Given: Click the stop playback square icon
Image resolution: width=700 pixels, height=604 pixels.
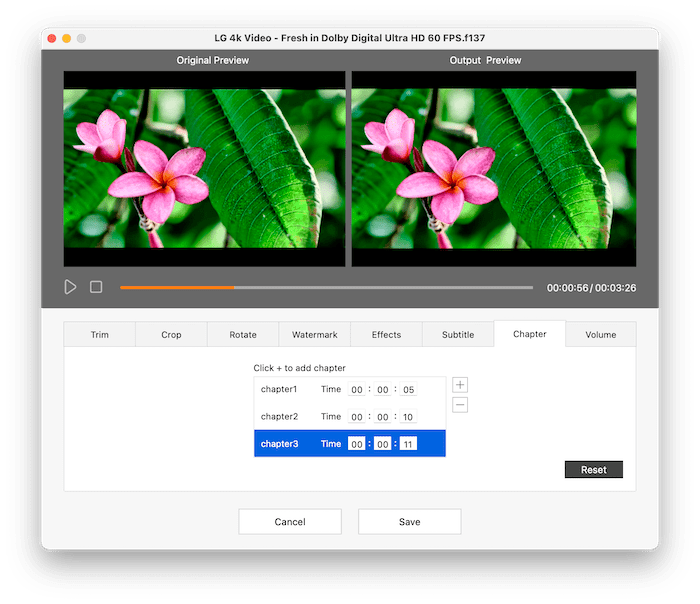Looking at the screenshot, I should coord(96,287).
